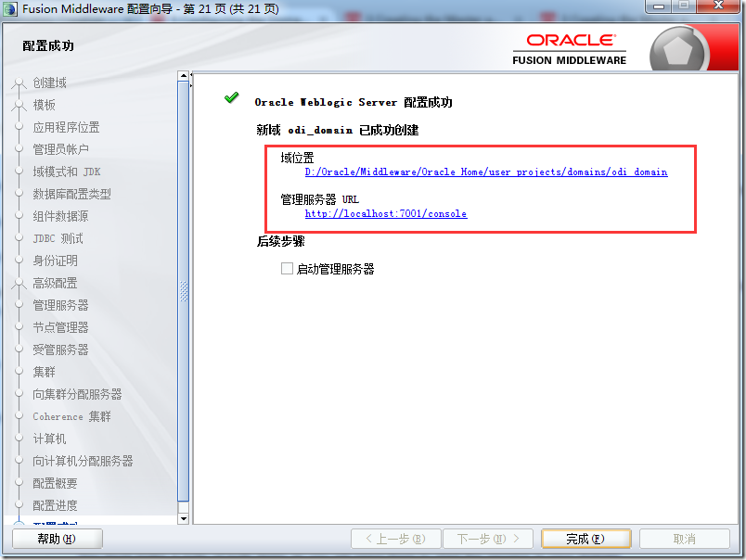The height and width of the screenshot is (560, 746).
Task: Click the step node icon beside 高级配置
Action: click(x=19, y=284)
